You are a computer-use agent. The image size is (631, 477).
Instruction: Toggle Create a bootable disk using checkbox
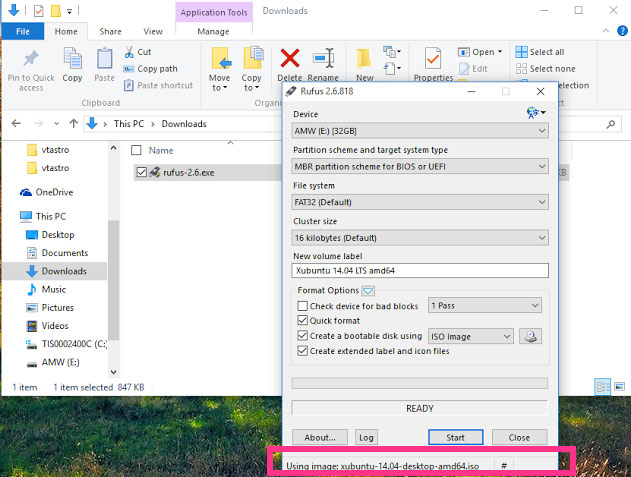303,336
